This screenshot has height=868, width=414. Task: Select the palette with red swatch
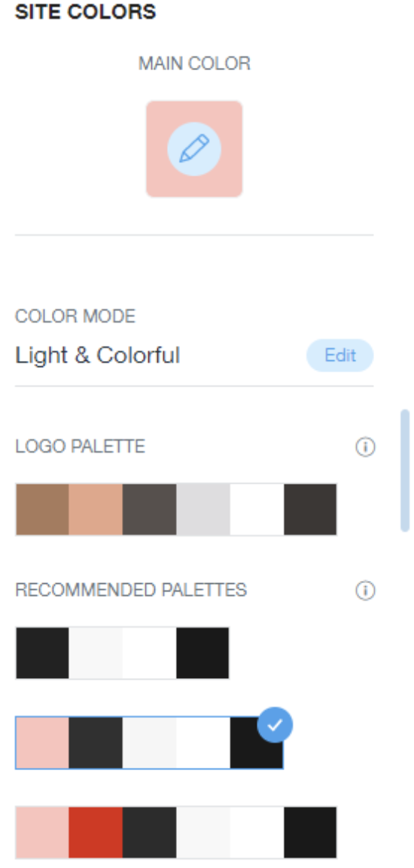coord(176,832)
